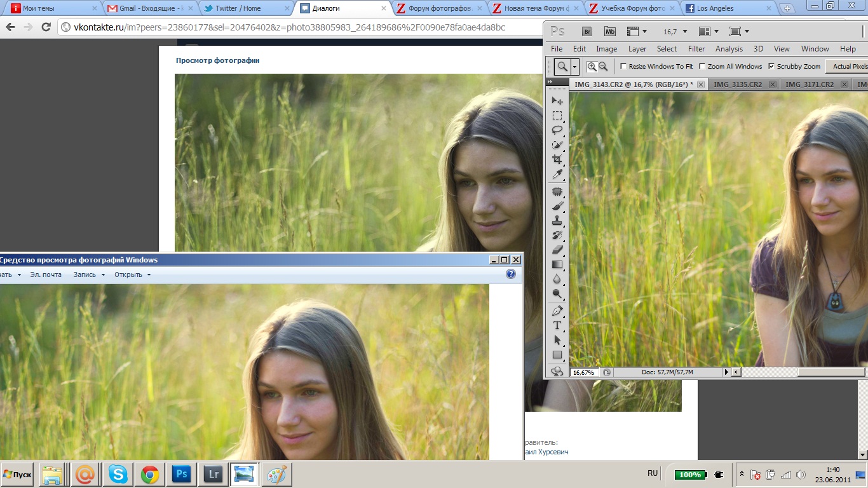The width and height of the screenshot is (868, 488).
Task: Open Zoom tool preset picker arrow
Action: pos(574,66)
